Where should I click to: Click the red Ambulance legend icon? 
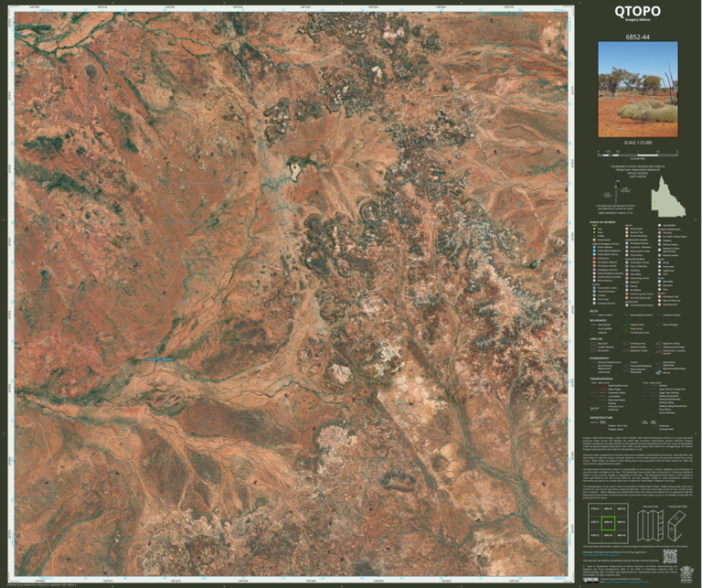594,259
